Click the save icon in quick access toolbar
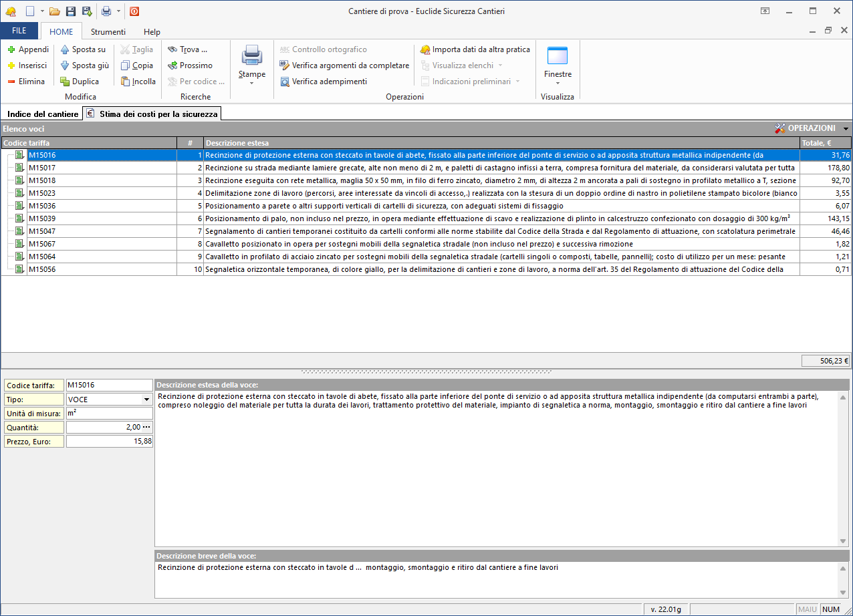 (71, 11)
